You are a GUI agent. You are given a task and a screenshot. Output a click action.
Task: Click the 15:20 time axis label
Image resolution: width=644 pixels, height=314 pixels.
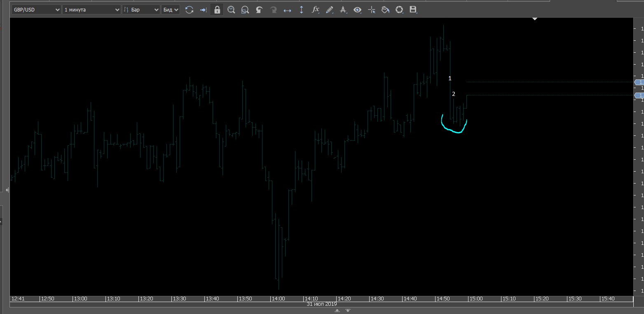[542, 299]
